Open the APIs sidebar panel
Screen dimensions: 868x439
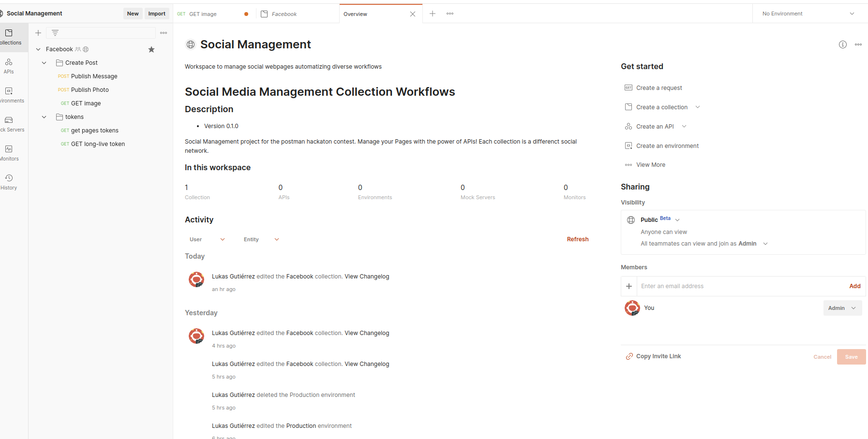9,66
